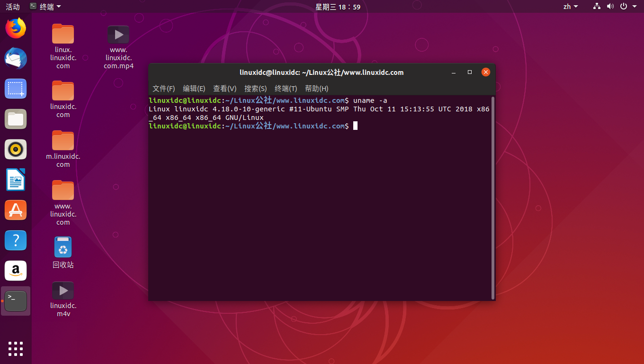Open LibreOffice Writer from dock
The image size is (644, 364).
16,180
